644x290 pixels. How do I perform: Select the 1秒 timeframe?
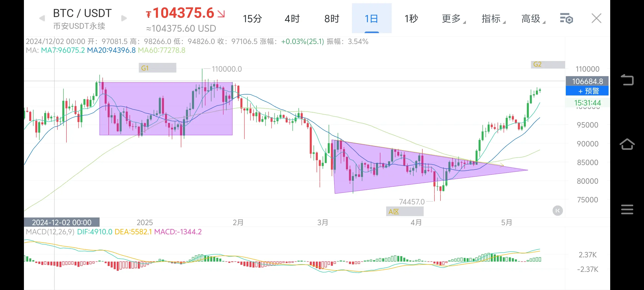coord(411,18)
